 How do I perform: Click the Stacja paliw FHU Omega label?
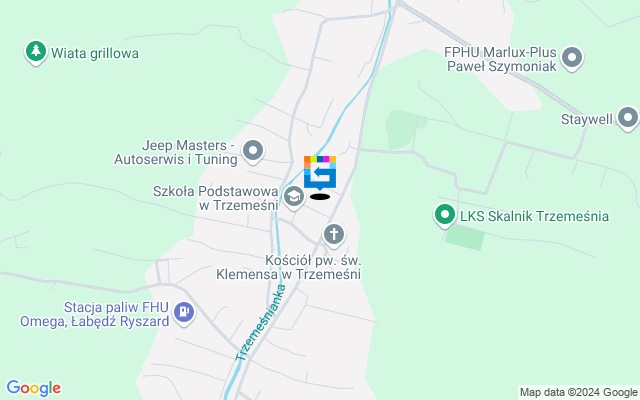pyautogui.click(x=95, y=314)
